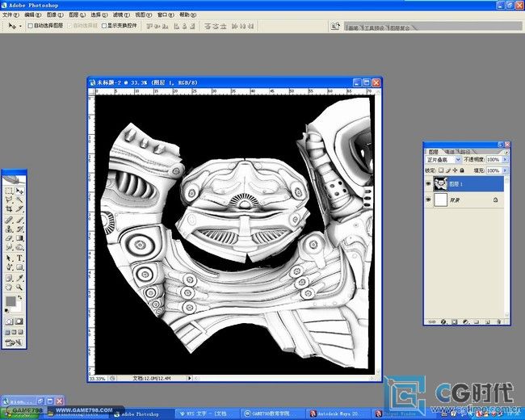Open Layers panel flyout menu arrow
The image size is (525, 420).
507,152
